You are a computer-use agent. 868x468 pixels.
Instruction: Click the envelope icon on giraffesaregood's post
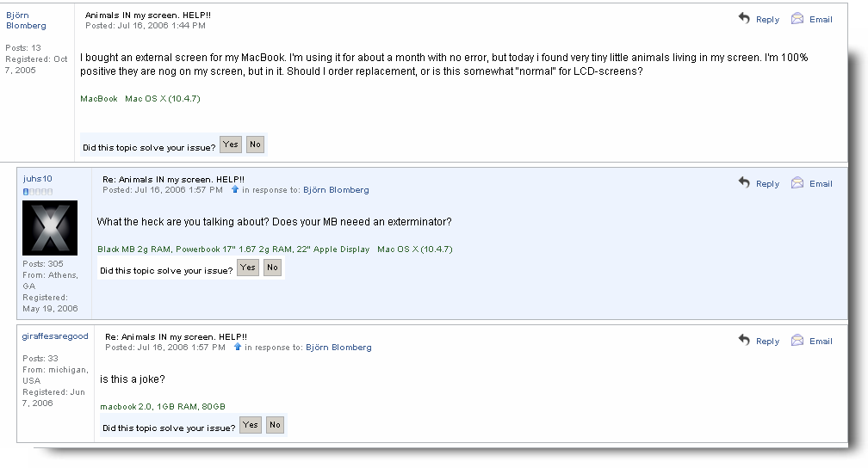[x=797, y=340]
